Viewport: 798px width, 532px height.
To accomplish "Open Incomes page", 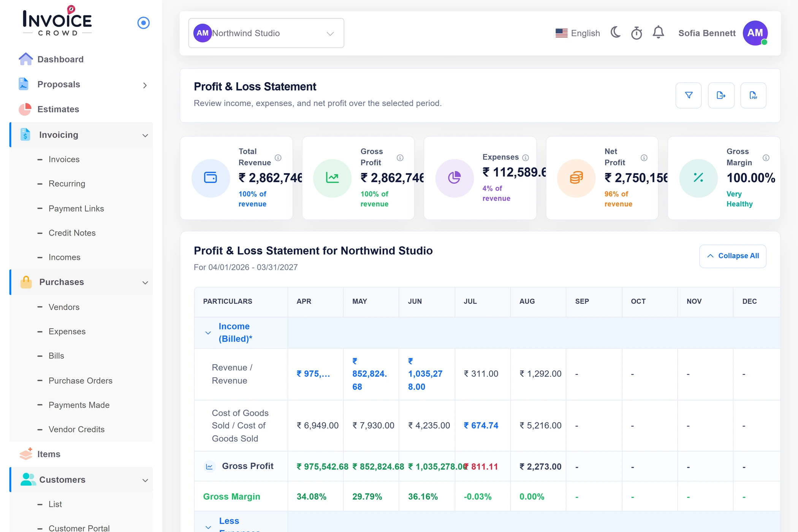I will [64, 257].
